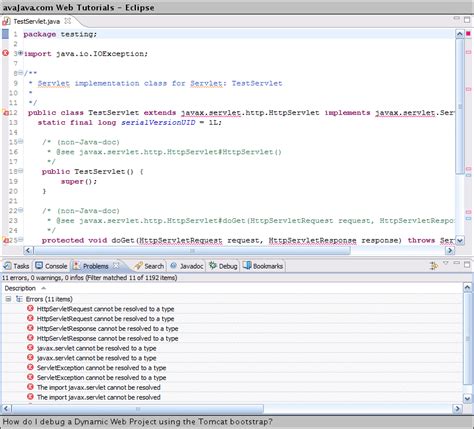The width and height of the screenshot is (474, 429).
Task: Click the editor horizontal scrollbar thumb
Action: [192, 250]
